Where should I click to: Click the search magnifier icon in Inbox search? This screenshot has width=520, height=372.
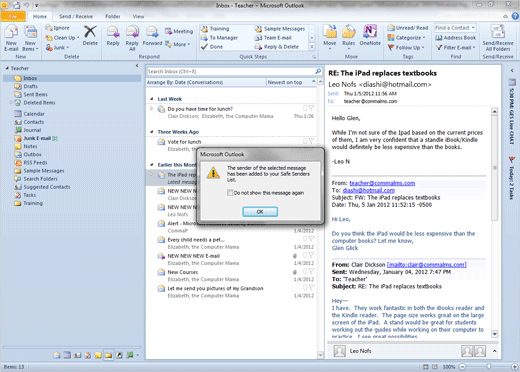pos(318,71)
